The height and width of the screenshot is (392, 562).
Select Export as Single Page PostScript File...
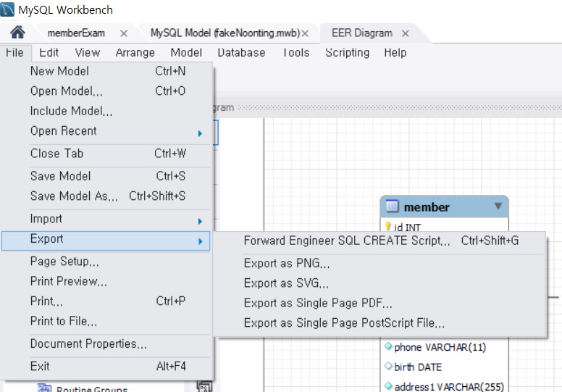tap(380, 323)
